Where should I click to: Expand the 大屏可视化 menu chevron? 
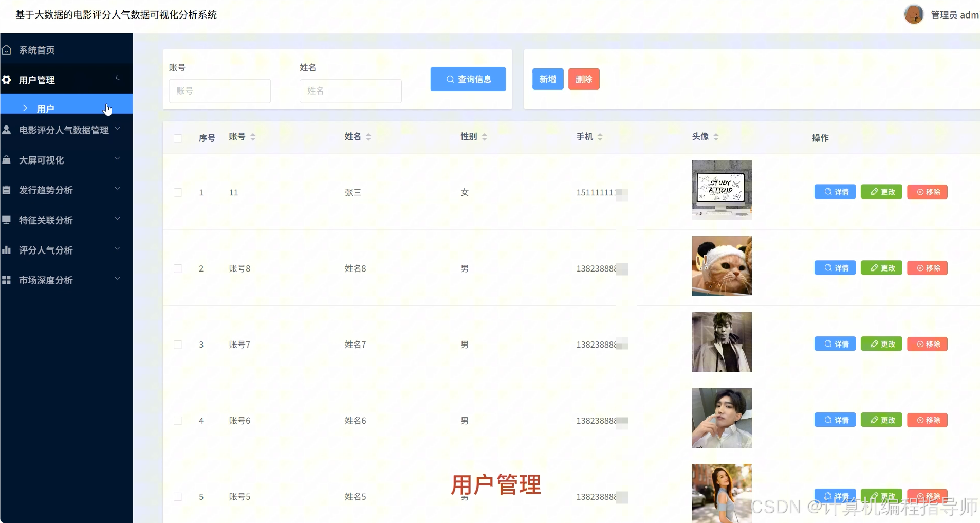click(x=117, y=158)
